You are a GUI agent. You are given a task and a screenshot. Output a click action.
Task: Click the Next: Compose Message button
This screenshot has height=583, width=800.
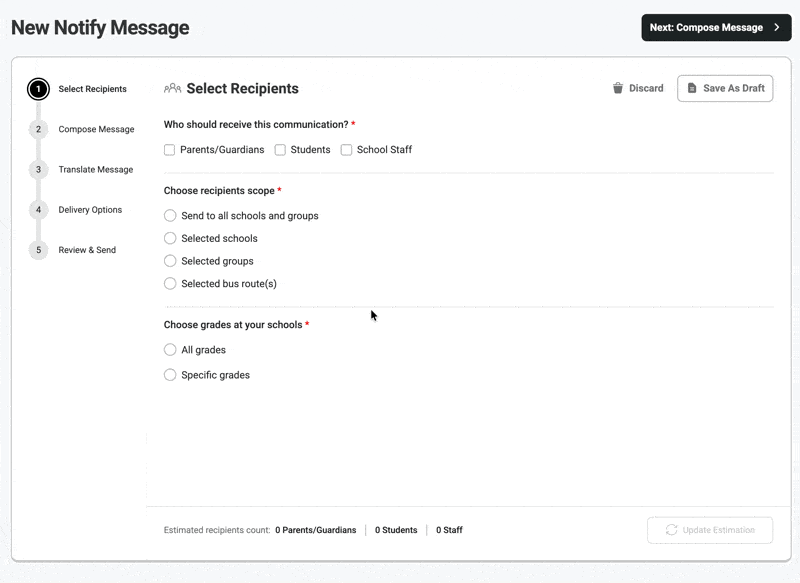click(716, 28)
